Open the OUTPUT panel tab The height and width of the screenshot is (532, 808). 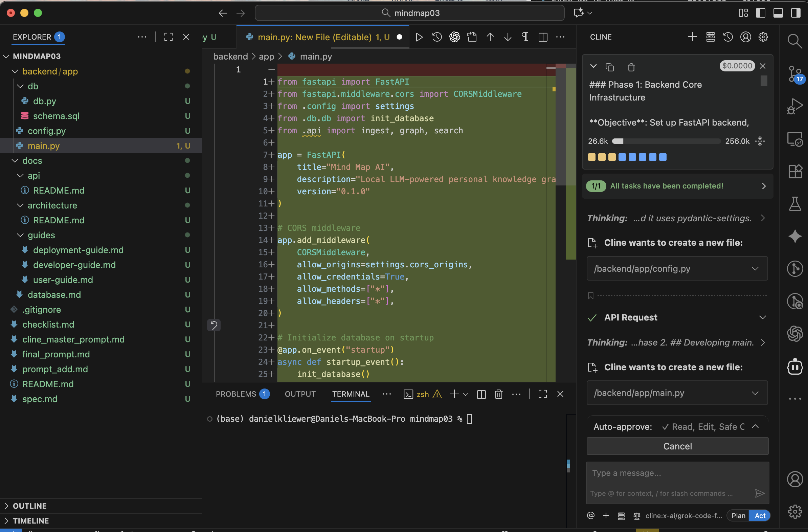(x=300, y=394)
